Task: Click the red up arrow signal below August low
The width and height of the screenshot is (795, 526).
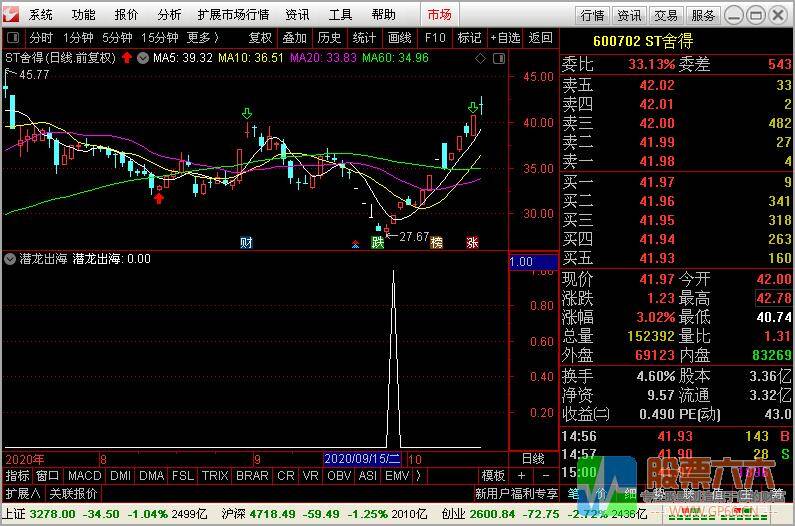Action: [159, 198]
